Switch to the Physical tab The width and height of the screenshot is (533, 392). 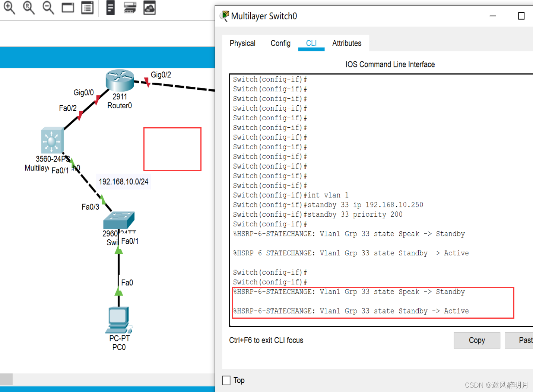tap(242, 43)
